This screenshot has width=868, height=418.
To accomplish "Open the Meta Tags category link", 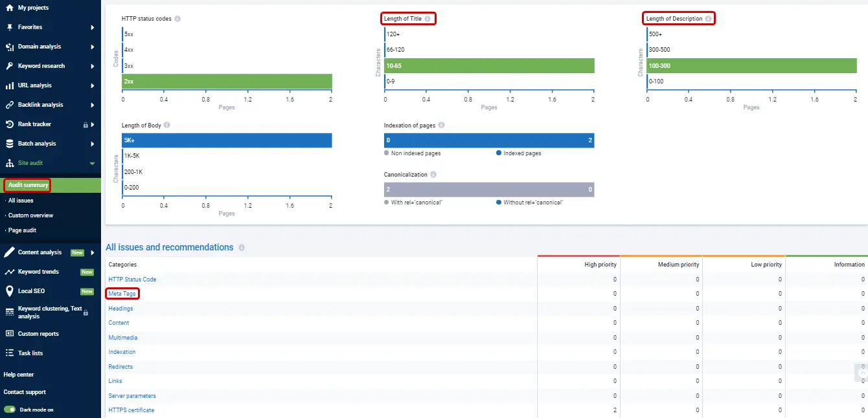I will 122,294.
